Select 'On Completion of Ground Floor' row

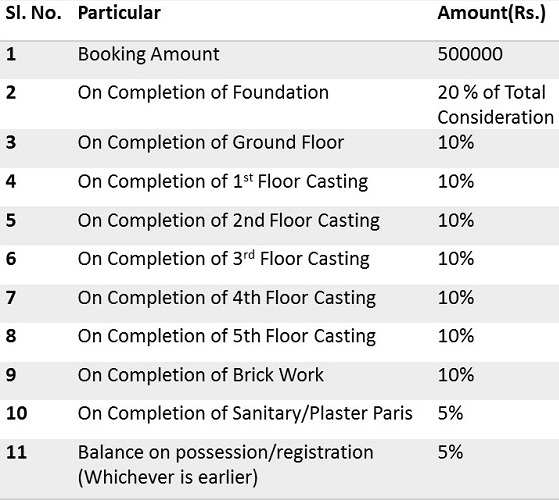280,143
